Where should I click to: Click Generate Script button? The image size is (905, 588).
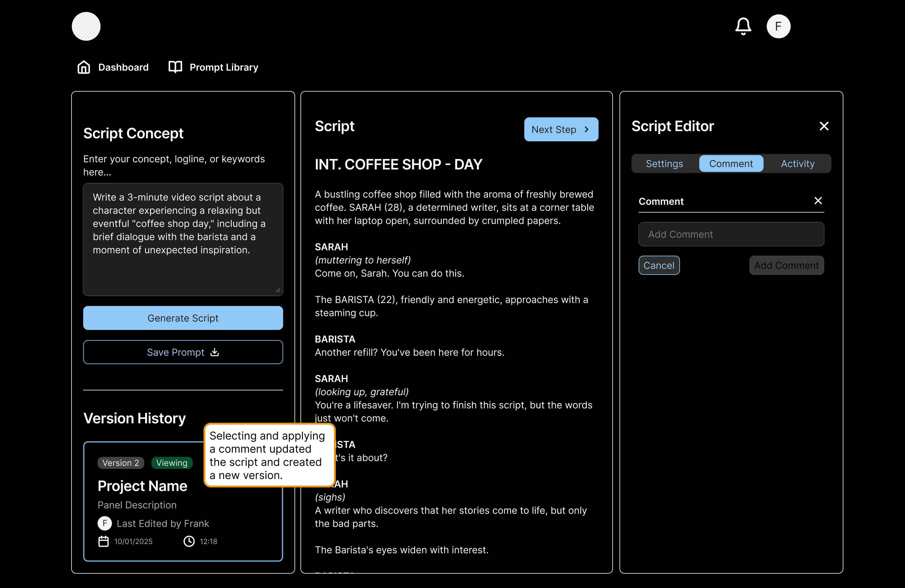pos(183,318)
